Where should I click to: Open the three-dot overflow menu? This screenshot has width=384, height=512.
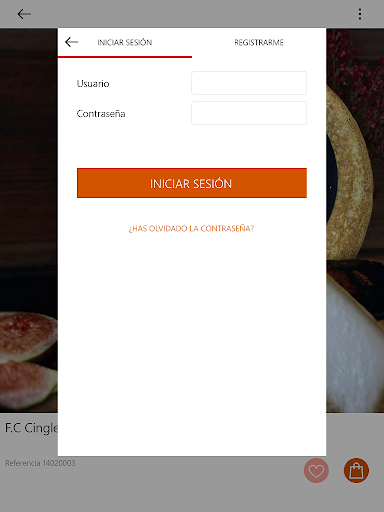360,14
